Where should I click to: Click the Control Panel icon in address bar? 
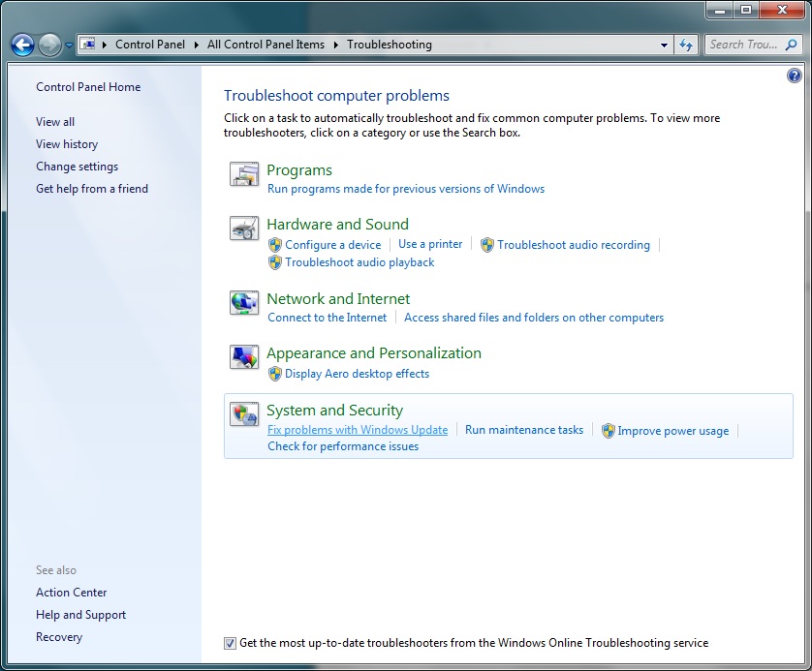(88, 45)
